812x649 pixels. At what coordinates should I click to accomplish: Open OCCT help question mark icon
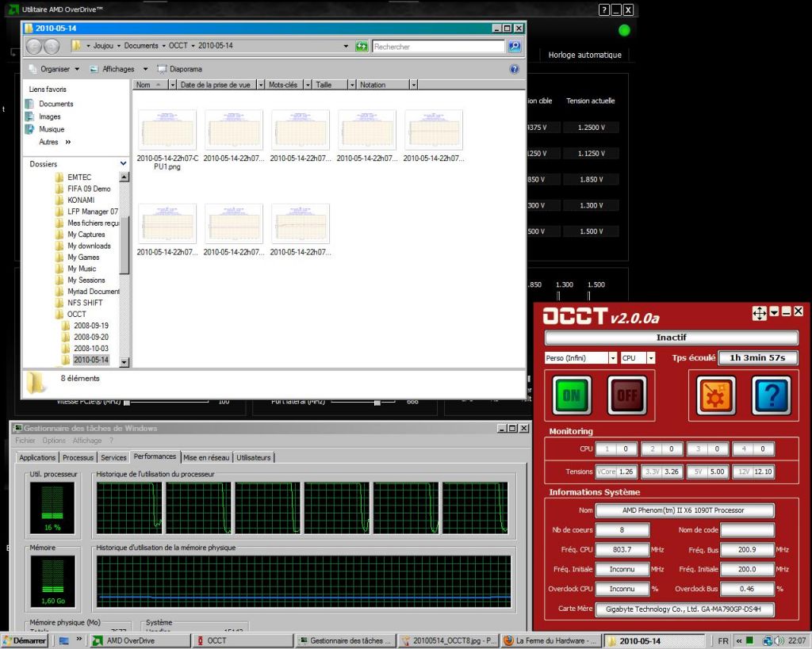(x=771, y=395)
